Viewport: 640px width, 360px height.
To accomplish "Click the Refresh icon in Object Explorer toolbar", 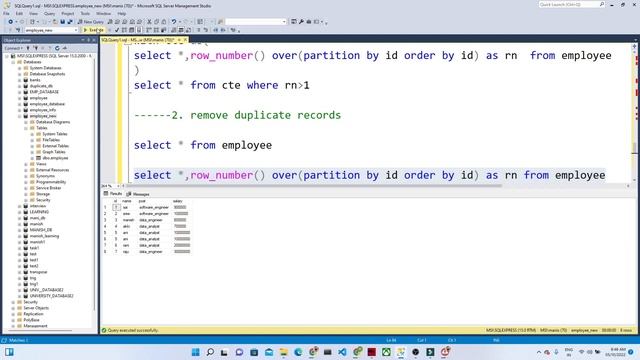I will tap(57, 48).
